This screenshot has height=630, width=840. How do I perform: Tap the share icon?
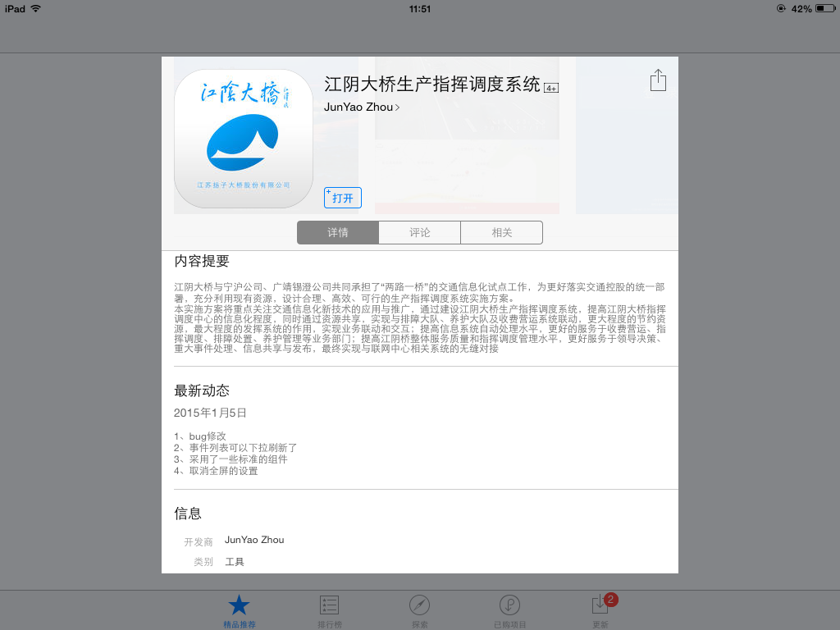(658, 80)
